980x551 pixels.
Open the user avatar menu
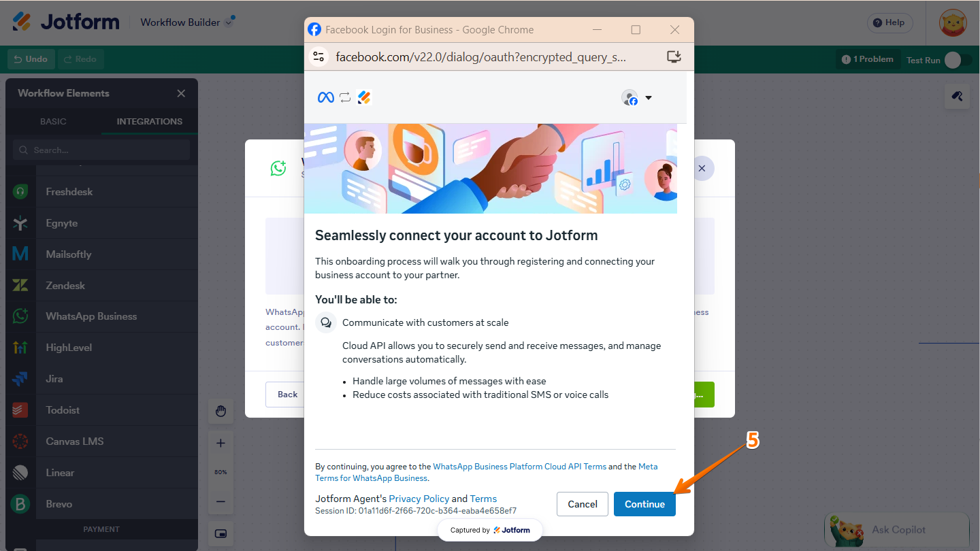tap(953, 22)
